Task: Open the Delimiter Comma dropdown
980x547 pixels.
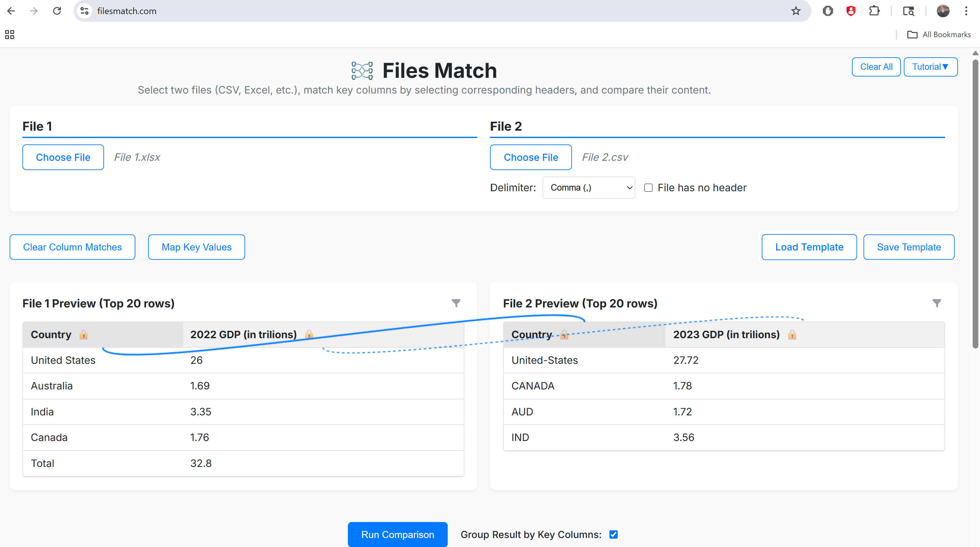Action: (588, 188)
